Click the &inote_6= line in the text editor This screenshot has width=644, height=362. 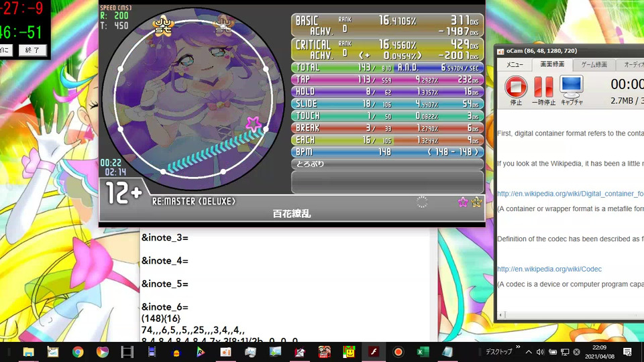pyautogui.click(x=165, y=307)
